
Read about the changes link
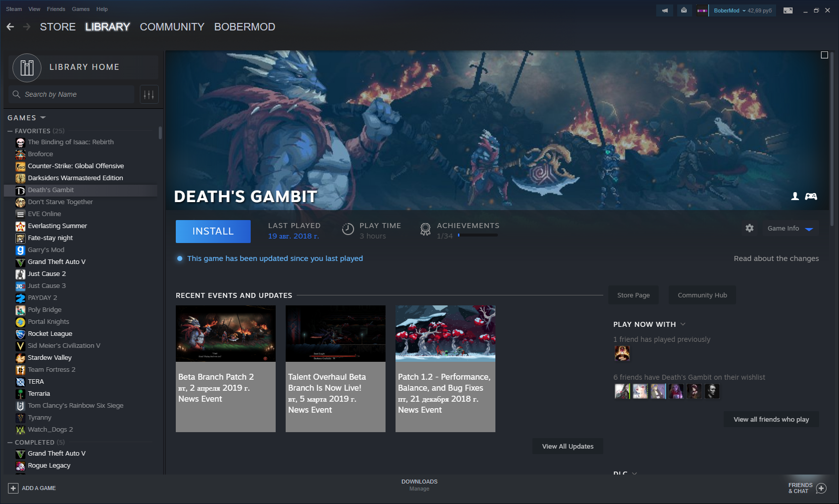(776, 258)
